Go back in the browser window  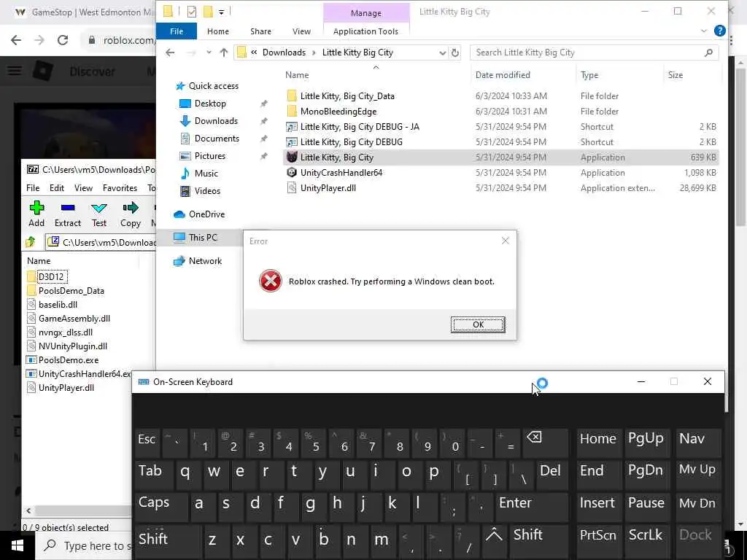(x=16, y=41)
